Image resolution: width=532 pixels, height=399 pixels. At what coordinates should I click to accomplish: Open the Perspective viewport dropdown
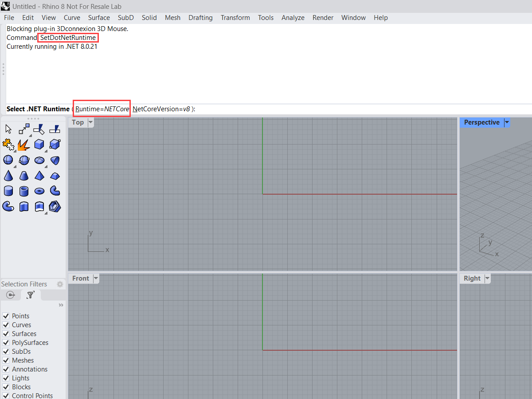(507, 122)
